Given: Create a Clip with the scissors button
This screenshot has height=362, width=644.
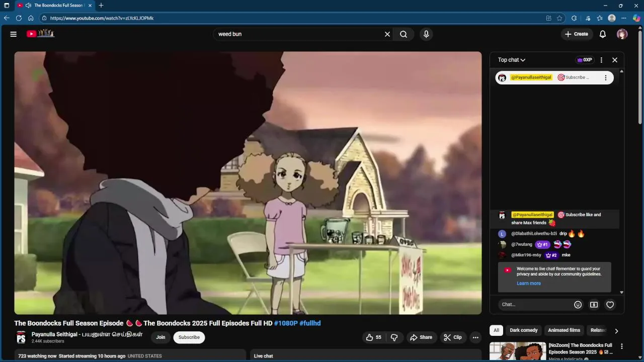Looking at the screenshot, I should click(x=453, y=337).
